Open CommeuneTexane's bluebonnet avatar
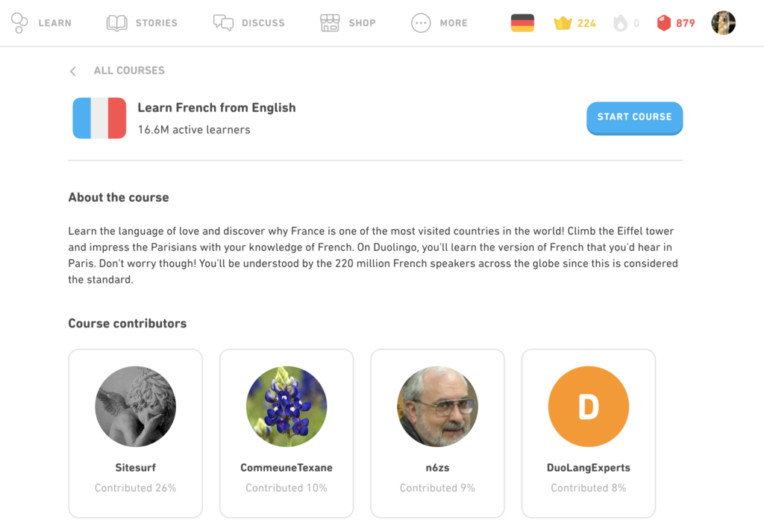 (x=286, y=407)
